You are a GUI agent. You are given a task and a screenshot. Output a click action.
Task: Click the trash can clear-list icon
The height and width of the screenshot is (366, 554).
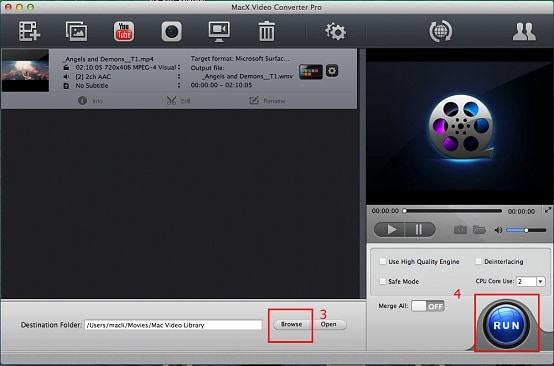click(x=267, y=31)
